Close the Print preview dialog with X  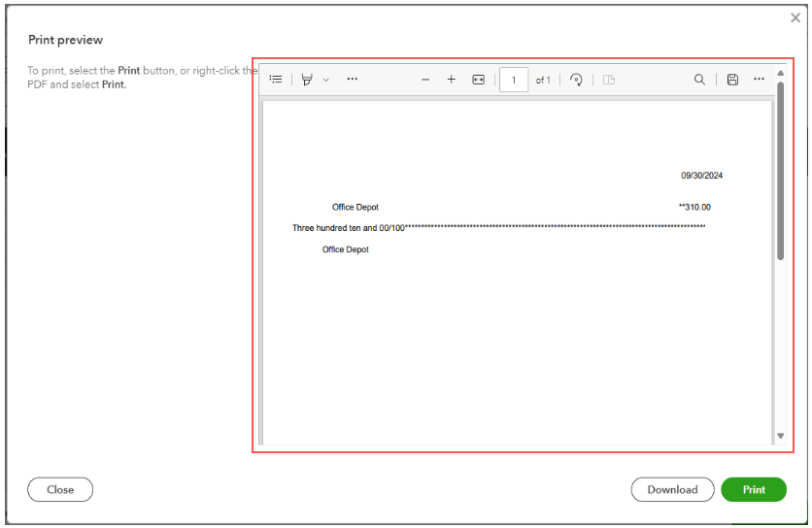click(795, 18)
